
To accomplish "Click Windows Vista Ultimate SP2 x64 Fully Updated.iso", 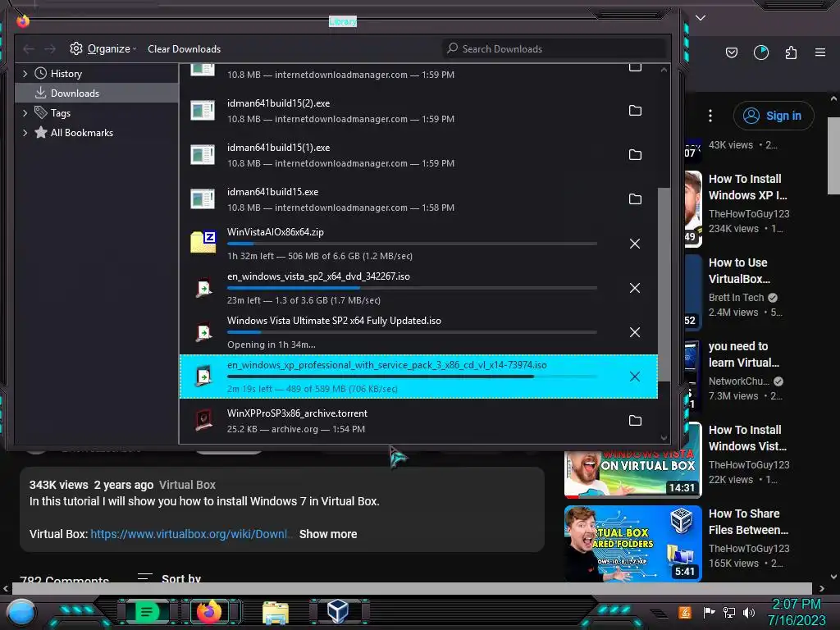I will point(334,321).
